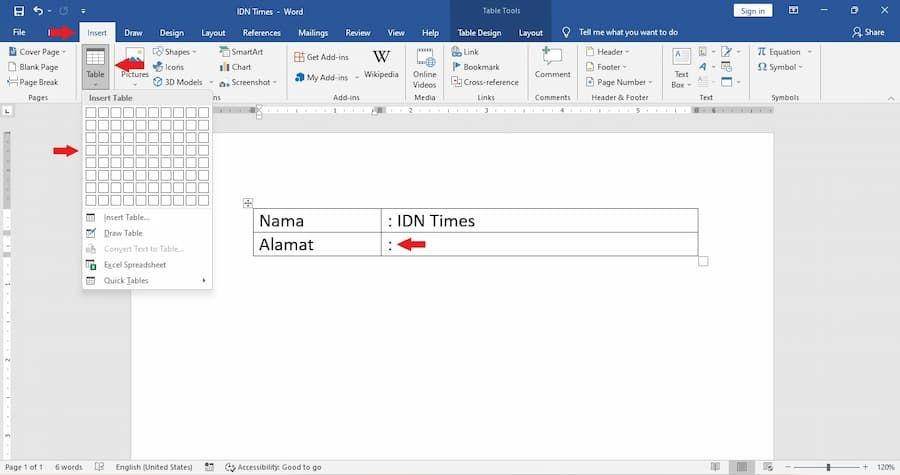This screenshot has height=475, width=900.
Task: Open the Quick Tables submenu
Action: click(x=147, y=281)
